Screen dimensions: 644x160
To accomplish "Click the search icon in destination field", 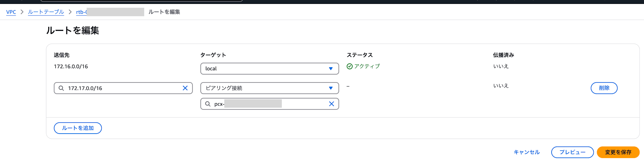I will click(x=61, y=88).
